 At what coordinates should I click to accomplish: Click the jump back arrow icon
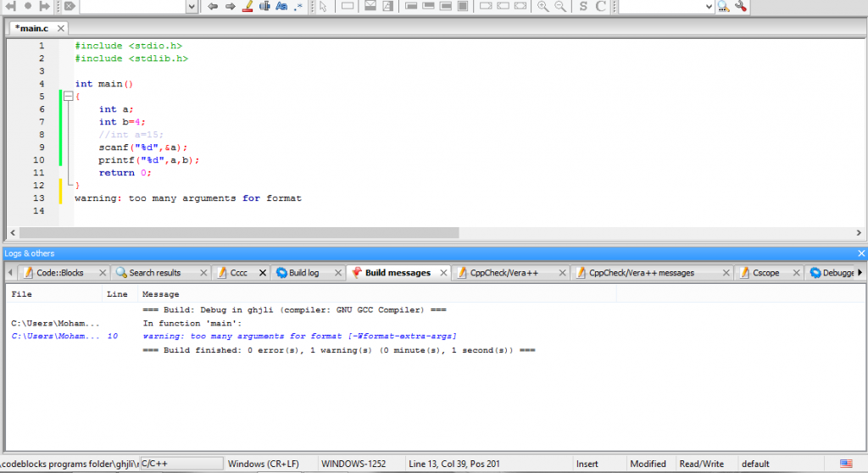[x=213, y=6]
